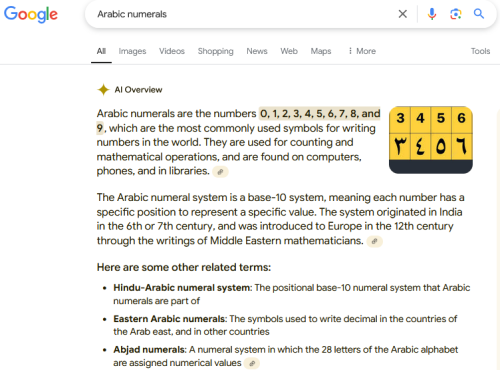
Task: Go to the News tab
Action: coord(257,51)
